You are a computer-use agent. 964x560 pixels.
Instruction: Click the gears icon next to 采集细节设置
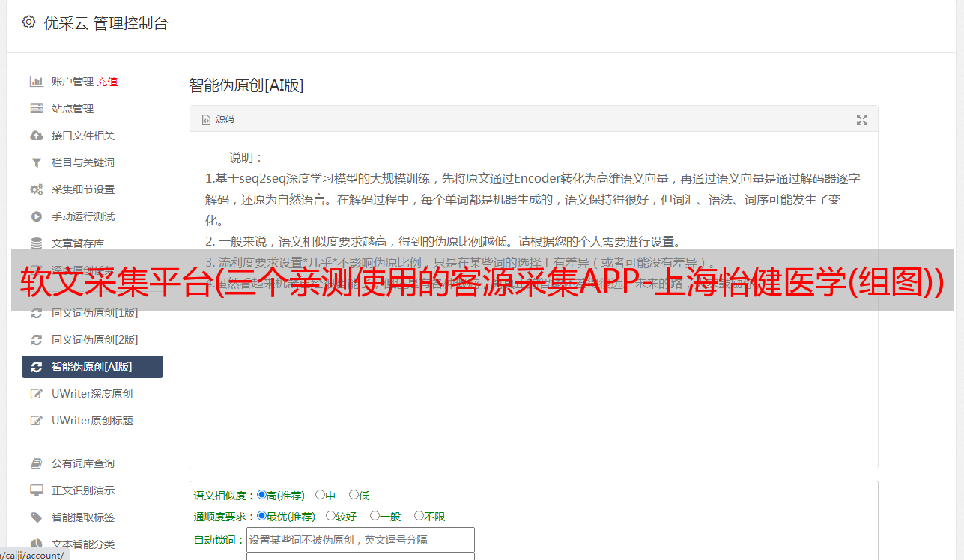click(36, 189)
